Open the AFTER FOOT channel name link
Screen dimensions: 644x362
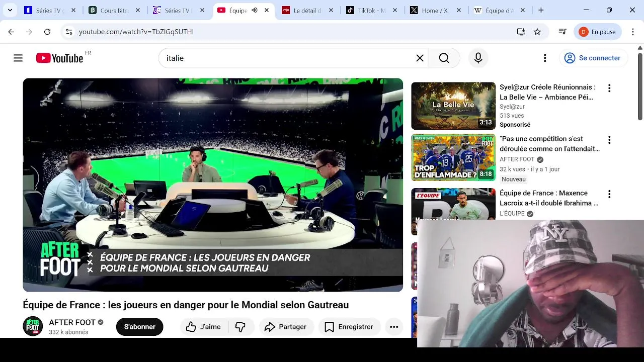72,322
